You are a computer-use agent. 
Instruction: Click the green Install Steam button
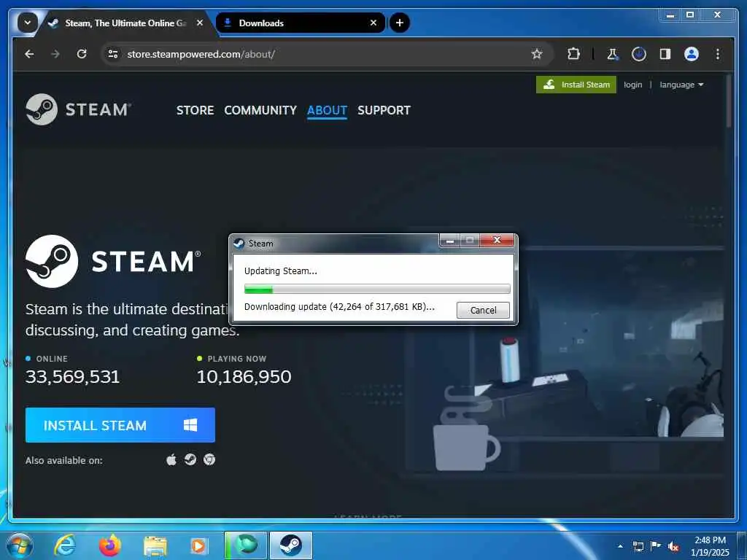tap(576, 85)
